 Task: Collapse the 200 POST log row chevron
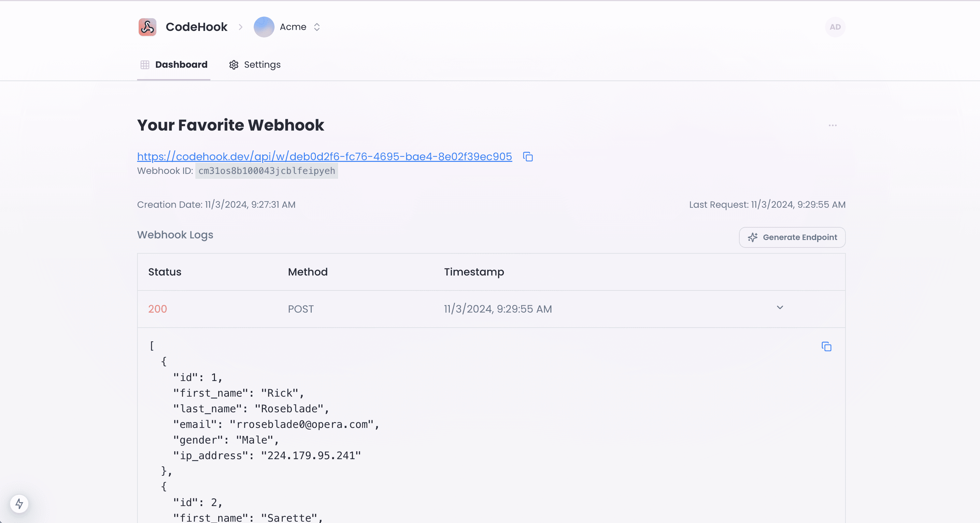click(x=779, y=308)
